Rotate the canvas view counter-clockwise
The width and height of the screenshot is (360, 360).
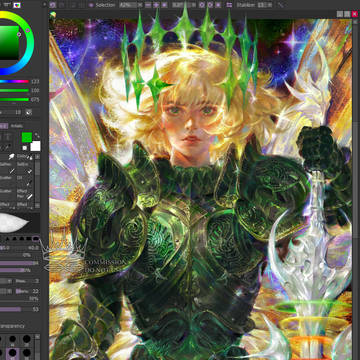(x=202, y=5)
